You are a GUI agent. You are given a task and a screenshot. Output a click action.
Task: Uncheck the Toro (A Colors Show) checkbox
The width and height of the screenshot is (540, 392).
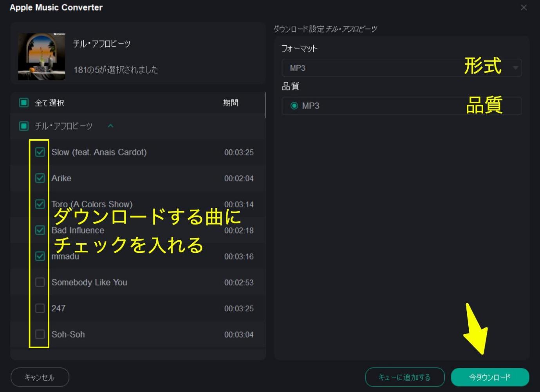tap(40, 204)
